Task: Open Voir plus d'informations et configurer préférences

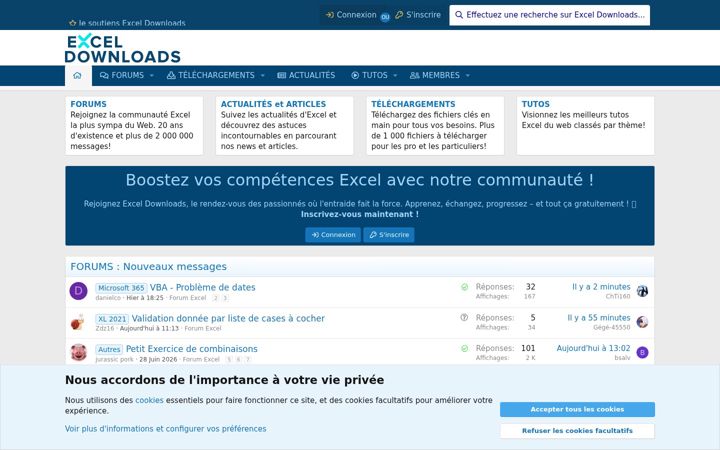Action: [165, 429]
